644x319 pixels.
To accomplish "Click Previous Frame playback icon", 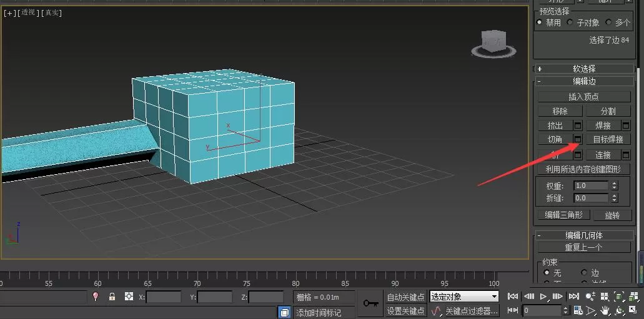I will point(529,296).
